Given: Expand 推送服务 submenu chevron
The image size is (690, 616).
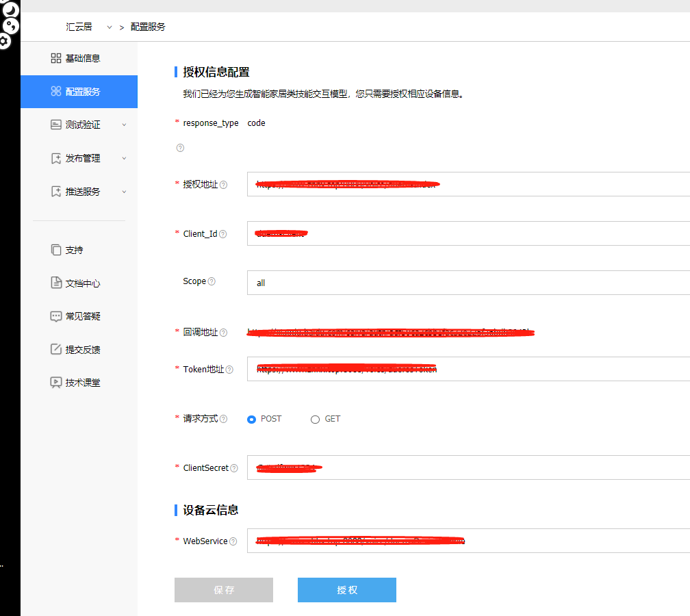Looking at the screenshot, I should tap(124, 192).
